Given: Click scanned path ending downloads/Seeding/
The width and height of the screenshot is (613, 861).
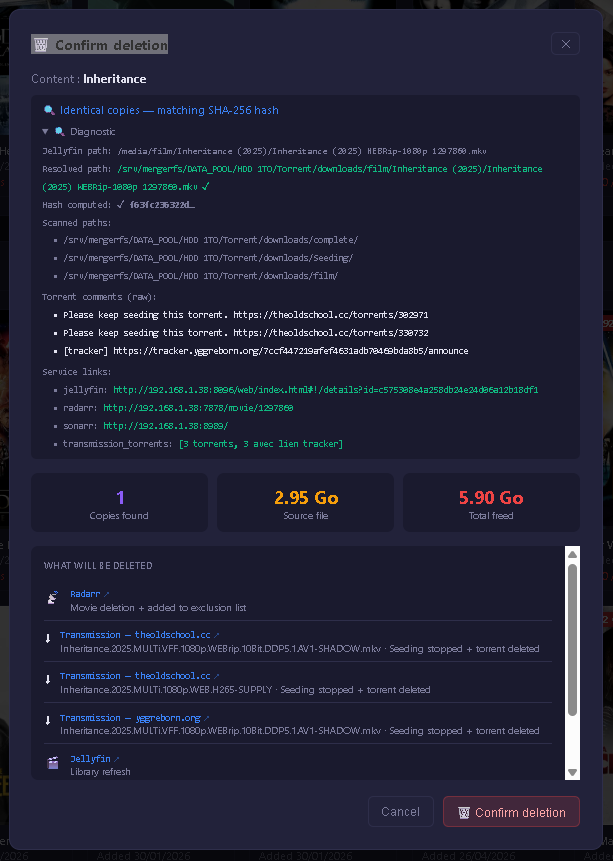Looking at the screenshot, I should point(208,258).
